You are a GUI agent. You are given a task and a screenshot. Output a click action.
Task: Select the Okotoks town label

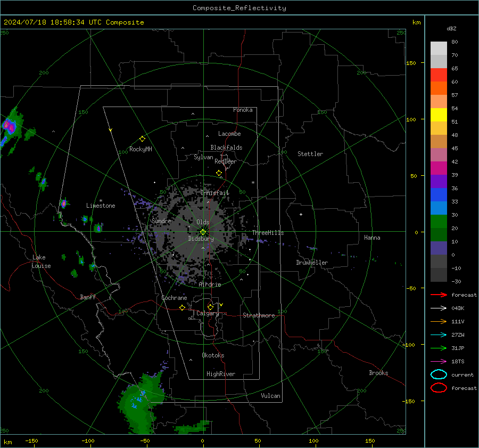coord(213,355)
